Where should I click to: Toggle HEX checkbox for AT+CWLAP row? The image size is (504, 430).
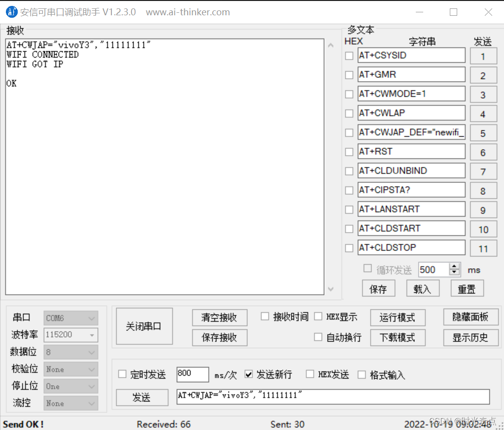pos(349,113)
